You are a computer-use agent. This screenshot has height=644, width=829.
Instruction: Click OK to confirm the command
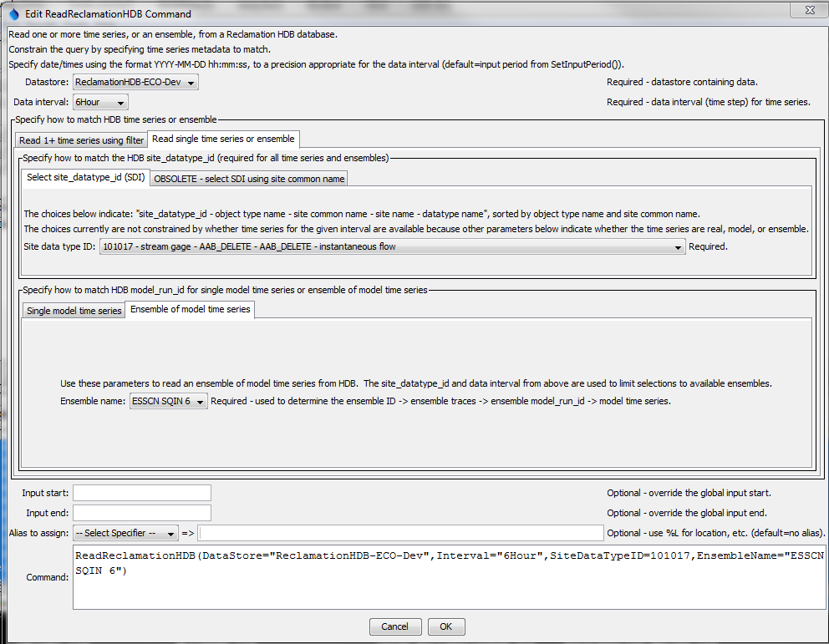446,626
